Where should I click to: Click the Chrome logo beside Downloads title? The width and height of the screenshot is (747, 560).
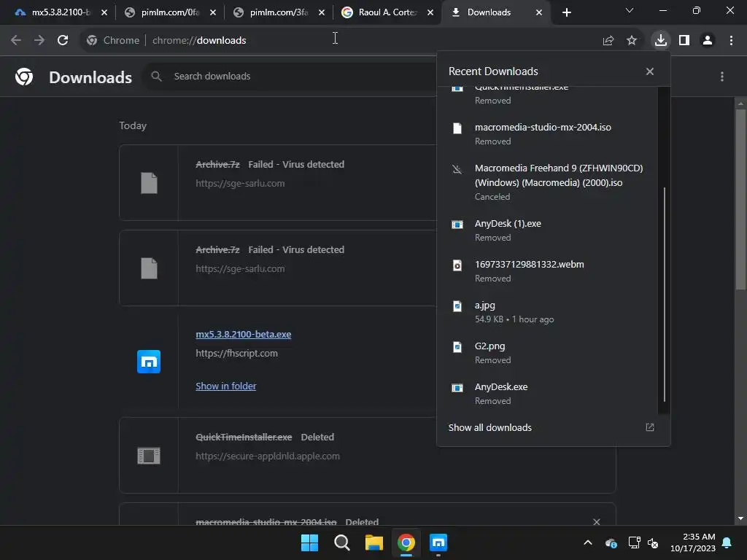point(24,77)
